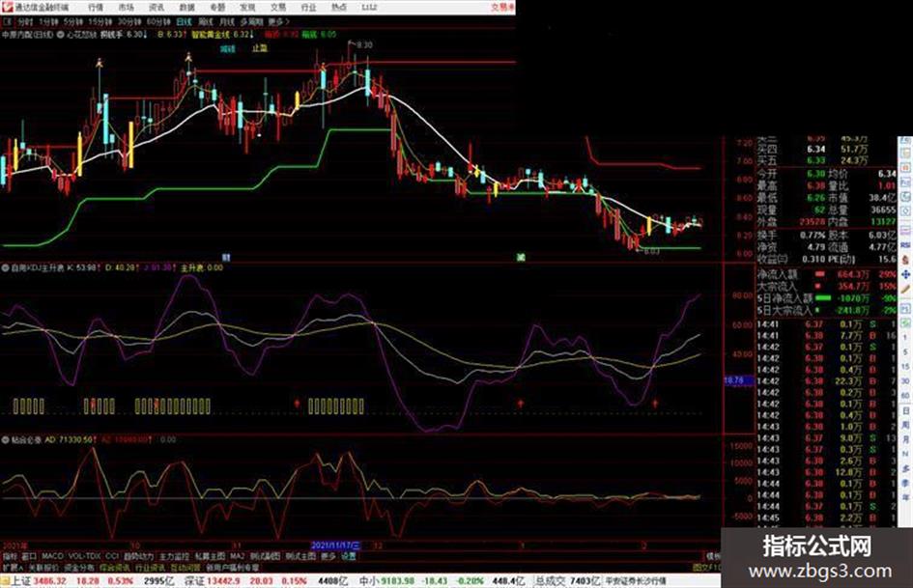The height and width of the screenshot is (588, 913).
Task: Open the 互动问答 link
Action: (x=185, y=568)
